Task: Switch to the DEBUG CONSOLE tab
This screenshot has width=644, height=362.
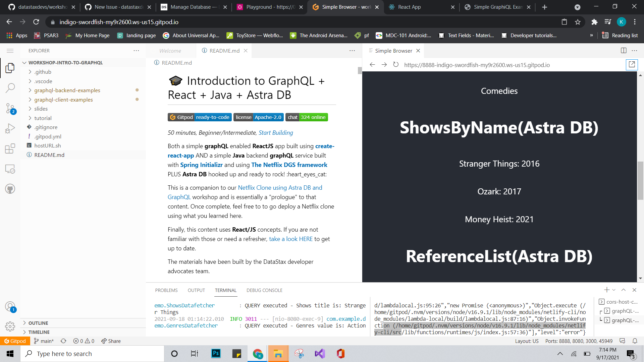Action: tap(264, 290)
